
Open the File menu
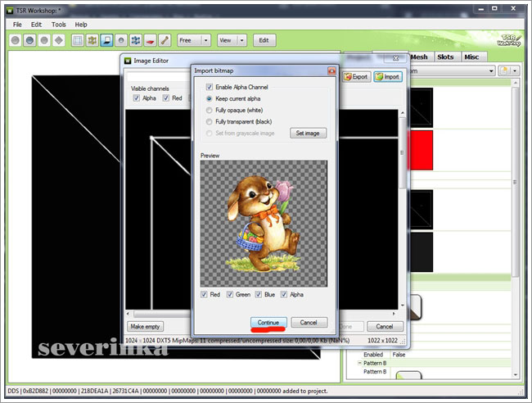pyautogui.click(x=17, y=25)
